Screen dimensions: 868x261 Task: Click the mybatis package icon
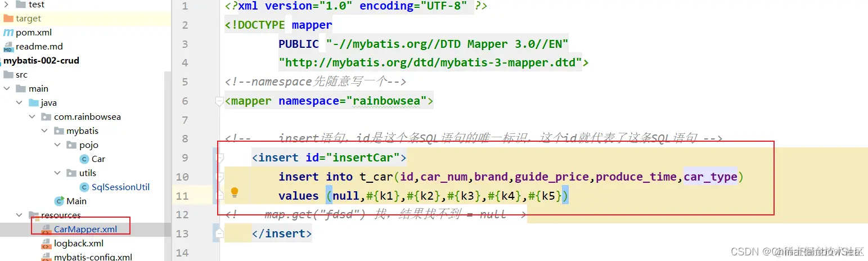click(x=59, y=131)
